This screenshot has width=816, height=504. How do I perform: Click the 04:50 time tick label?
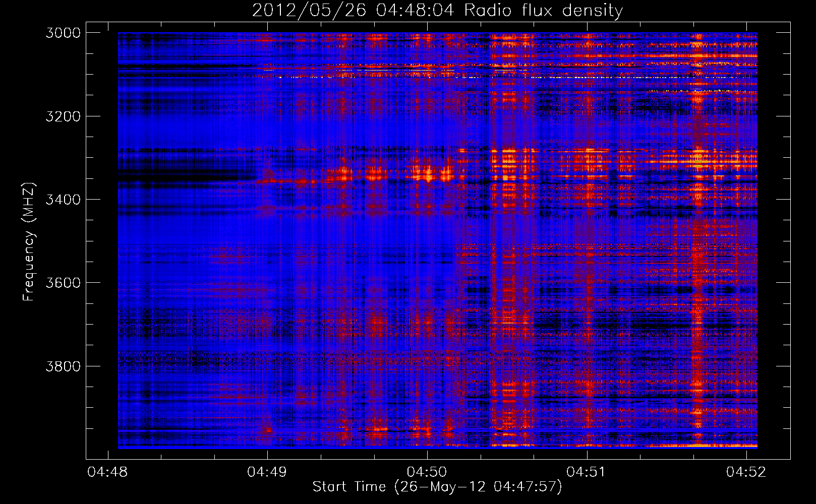427,472
